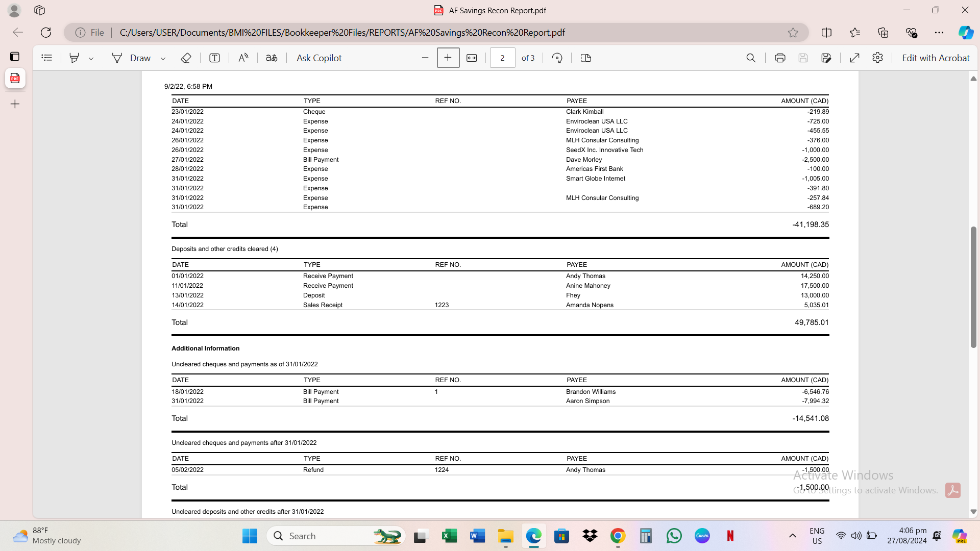Open Google Chrome from the taskbar

(x=618, y=536)
